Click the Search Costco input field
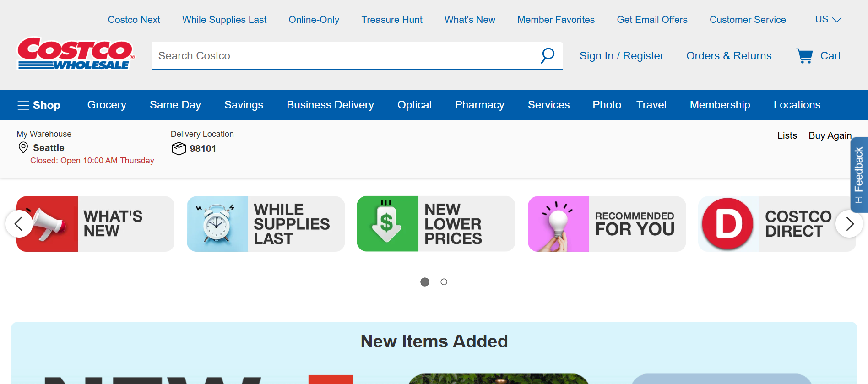Screen dimensions: 868x384 [346, 56]
